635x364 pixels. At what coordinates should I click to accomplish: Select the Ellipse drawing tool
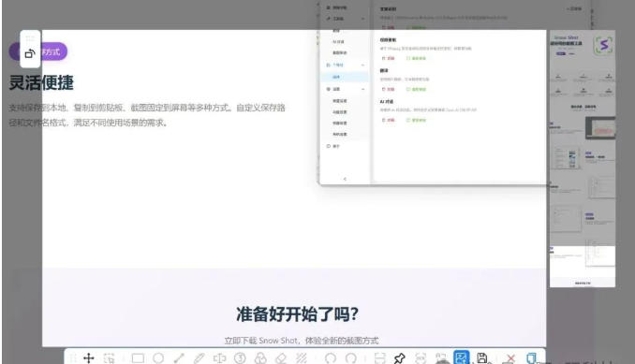coord(158,358)
